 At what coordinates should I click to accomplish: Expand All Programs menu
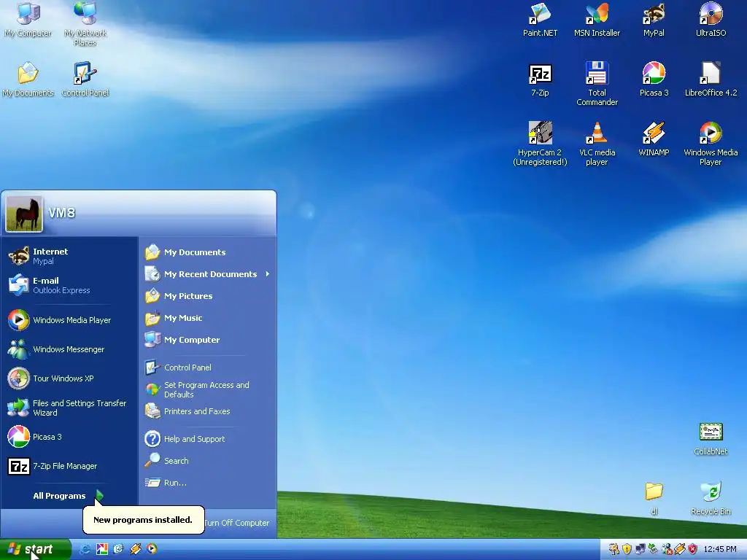69,496
